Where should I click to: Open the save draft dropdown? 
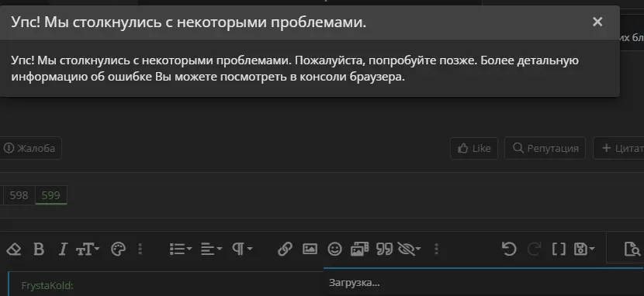[x=584, y=249]
